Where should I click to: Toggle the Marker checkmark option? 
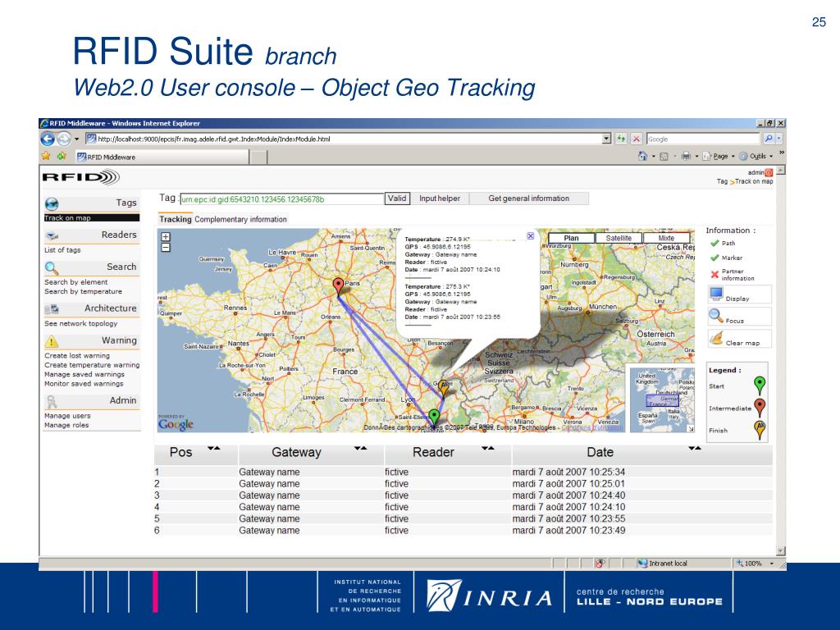(x=714, y=258)
